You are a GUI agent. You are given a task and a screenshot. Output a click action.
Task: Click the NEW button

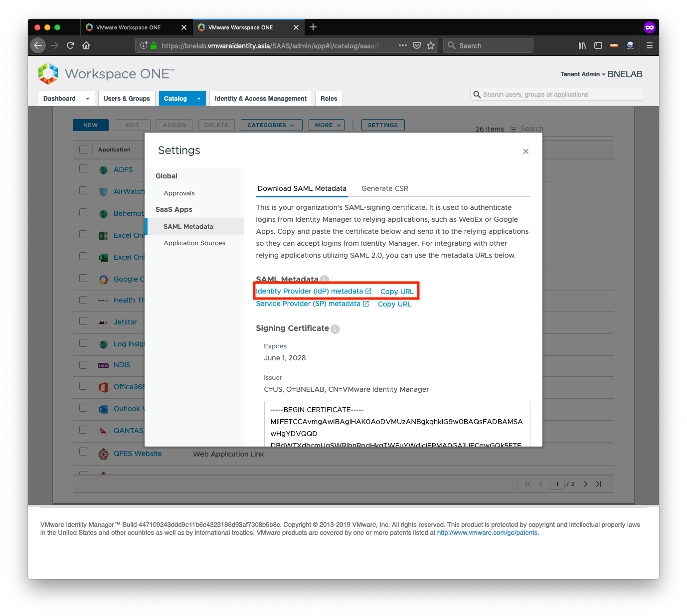click(x=91, y=125)
